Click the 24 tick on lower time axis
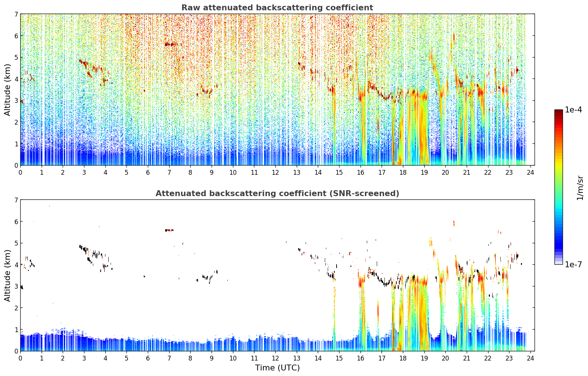 [530, 358]
